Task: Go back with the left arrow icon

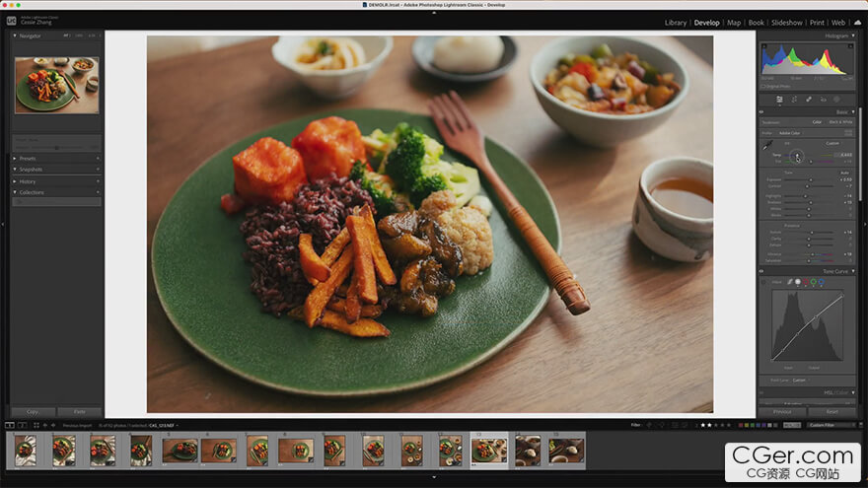Action: click(44, 425)
